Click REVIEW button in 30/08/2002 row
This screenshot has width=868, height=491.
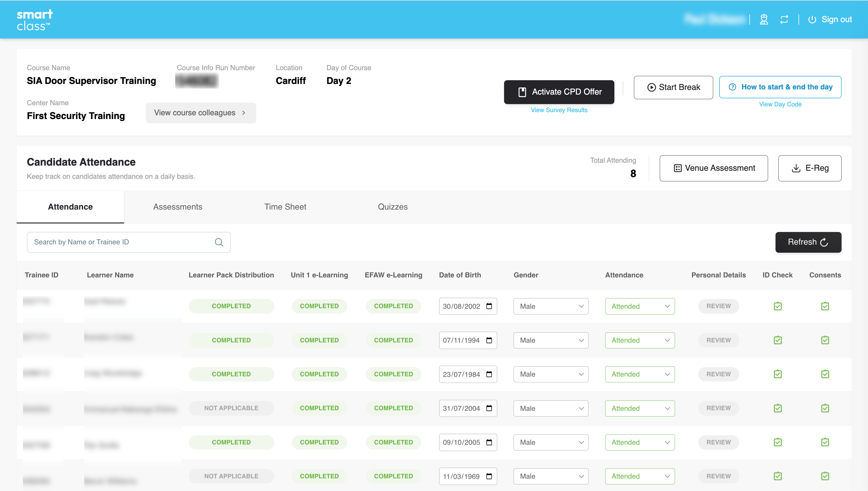pyautogui.click(x=718, y=306)
